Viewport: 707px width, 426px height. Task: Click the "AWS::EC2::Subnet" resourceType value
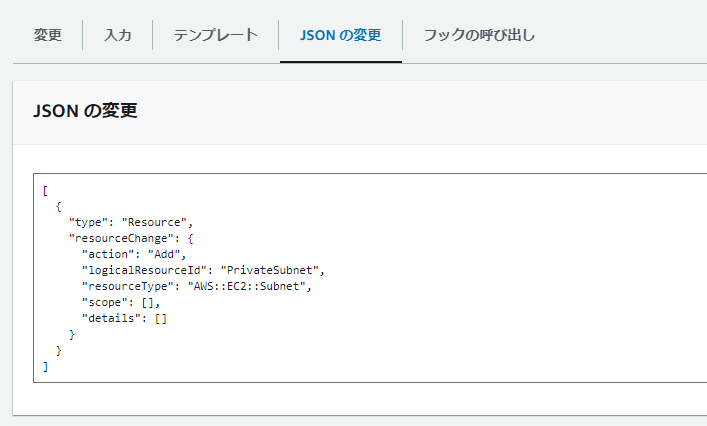coord(247,286)
